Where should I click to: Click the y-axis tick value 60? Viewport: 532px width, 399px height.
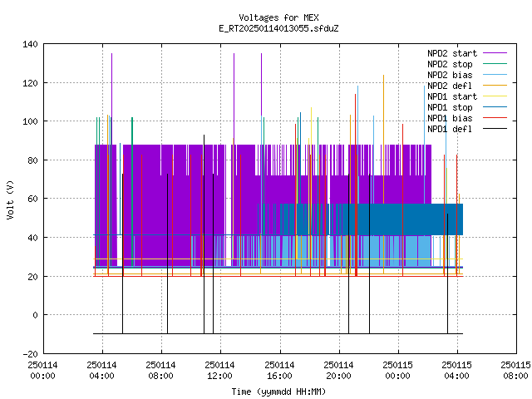[x=32, y=199]
